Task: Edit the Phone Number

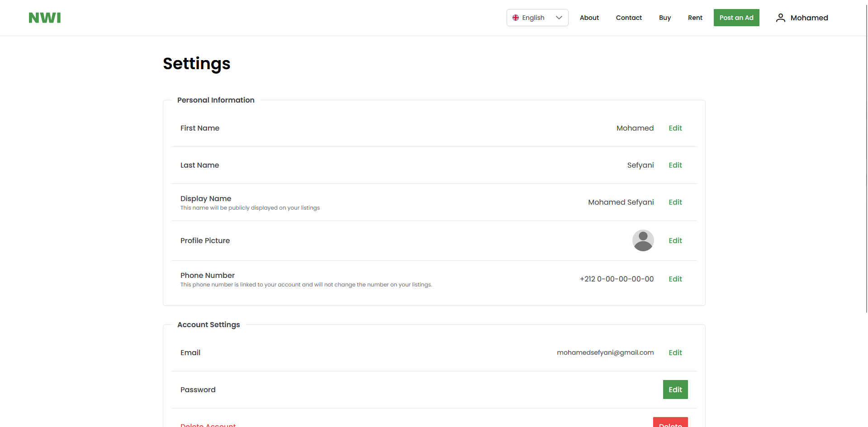Action: click(675, 279)
